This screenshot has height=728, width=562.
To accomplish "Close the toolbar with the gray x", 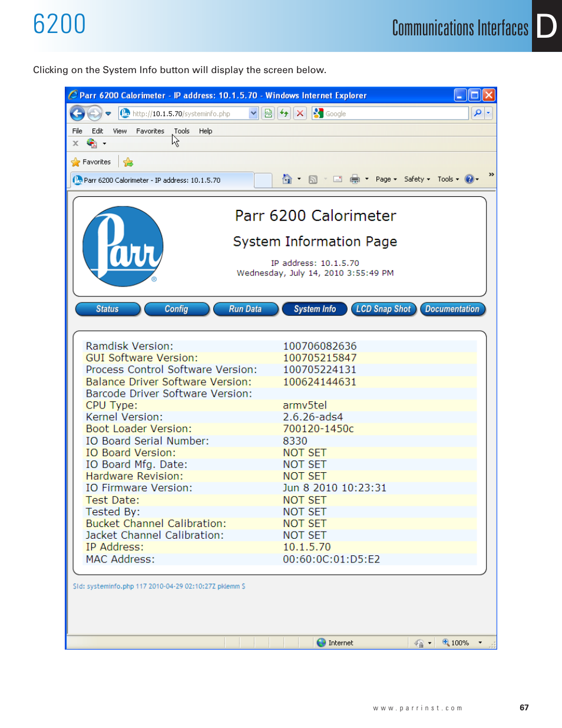I will pos(75,143).
